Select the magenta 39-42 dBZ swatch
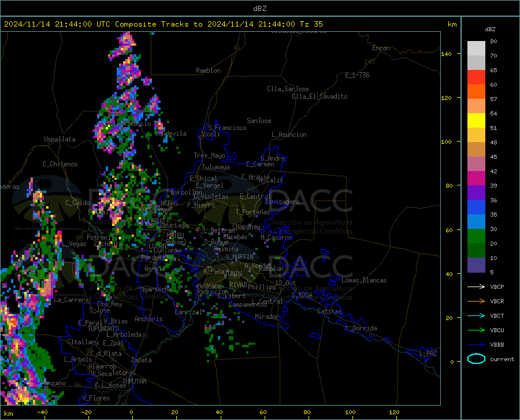Screen dimensions: 520x420 pyautogui.click(x=476, y=179)
